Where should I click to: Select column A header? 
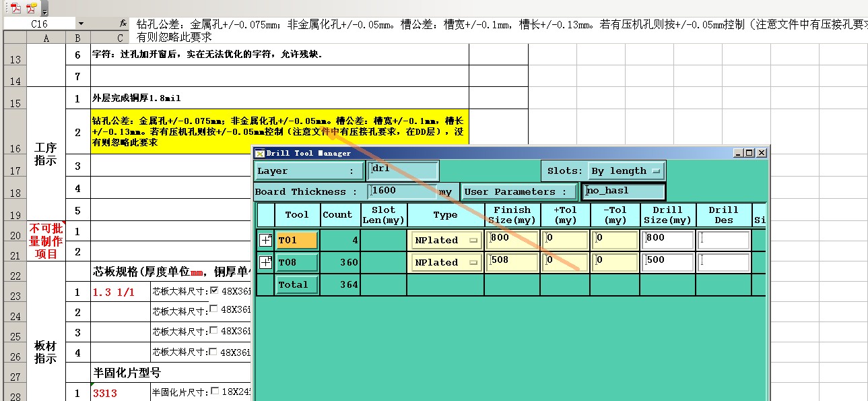tap(46, 38)
